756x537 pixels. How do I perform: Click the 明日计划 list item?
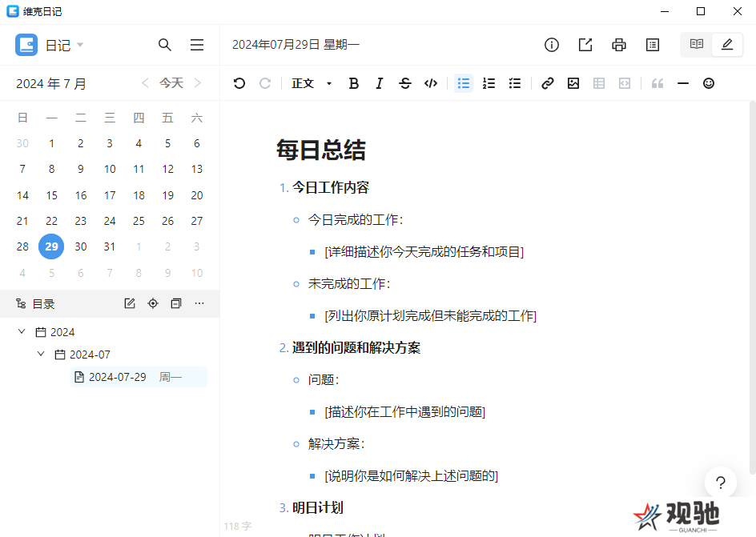coord(318,507)
